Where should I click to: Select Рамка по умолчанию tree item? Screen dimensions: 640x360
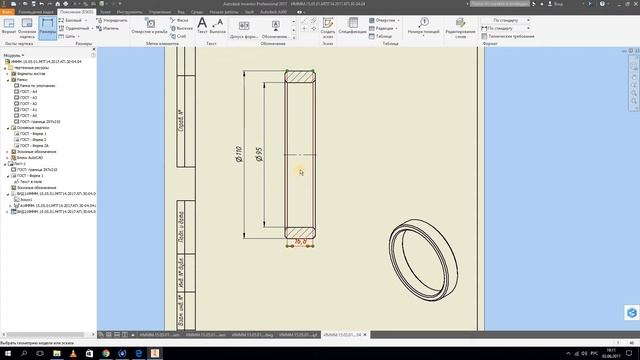pos(35,86)
